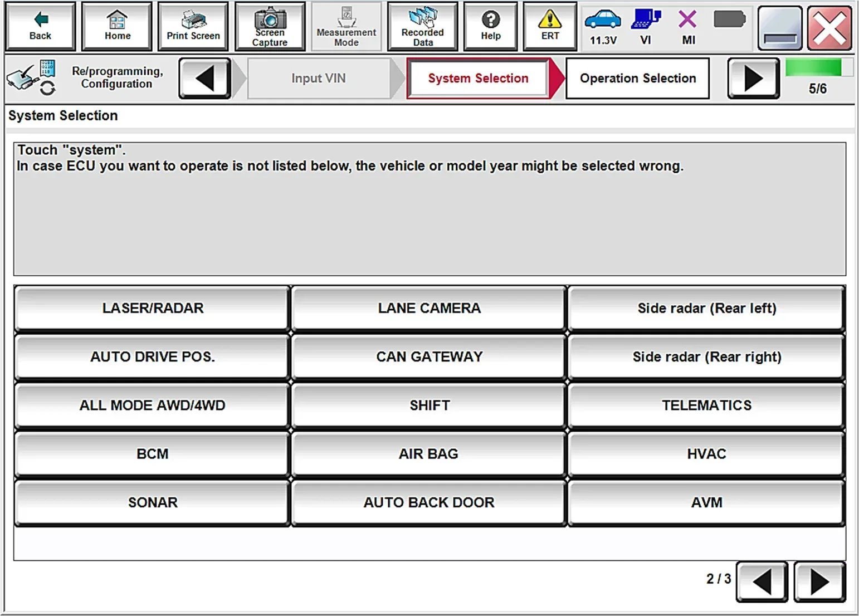This screenshot has width=859, height=616.
Task: Select the Operation Selection step
Action: [638, 79]
